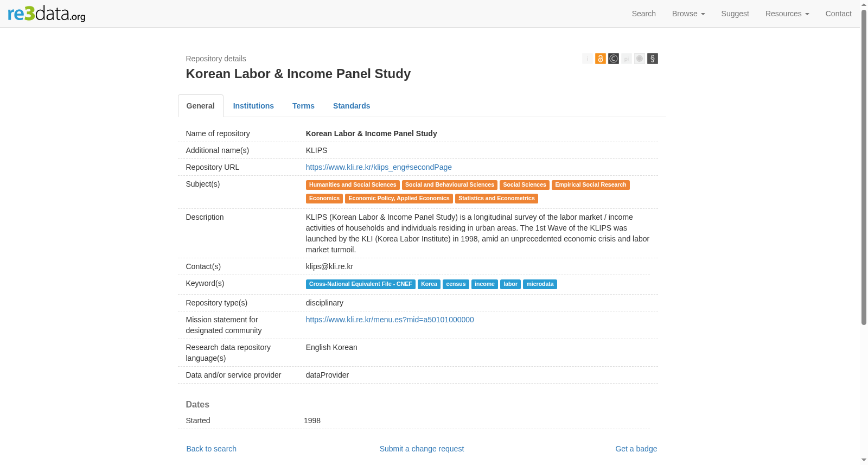Open the Standards tab
The height and width of the screenshot is (465, 868).
point(352,106)
